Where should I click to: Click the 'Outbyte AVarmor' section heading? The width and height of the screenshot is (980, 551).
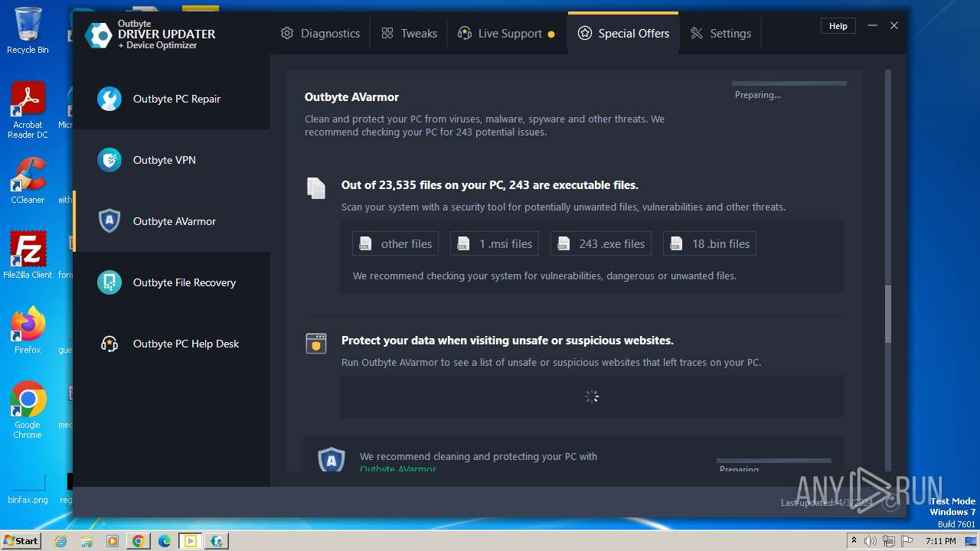pos(351,97)
